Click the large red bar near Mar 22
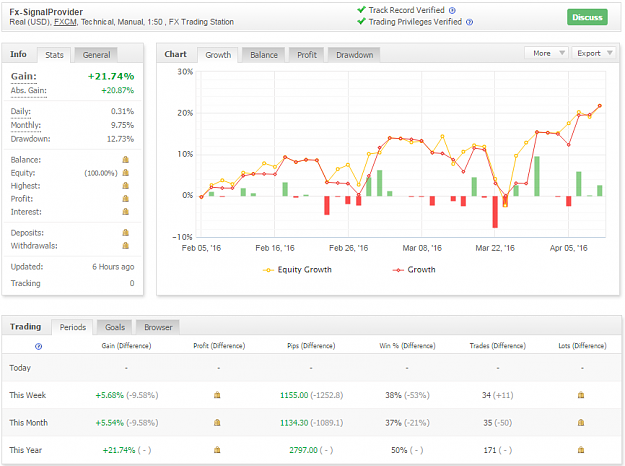The image size is (625, 466). 495,212
